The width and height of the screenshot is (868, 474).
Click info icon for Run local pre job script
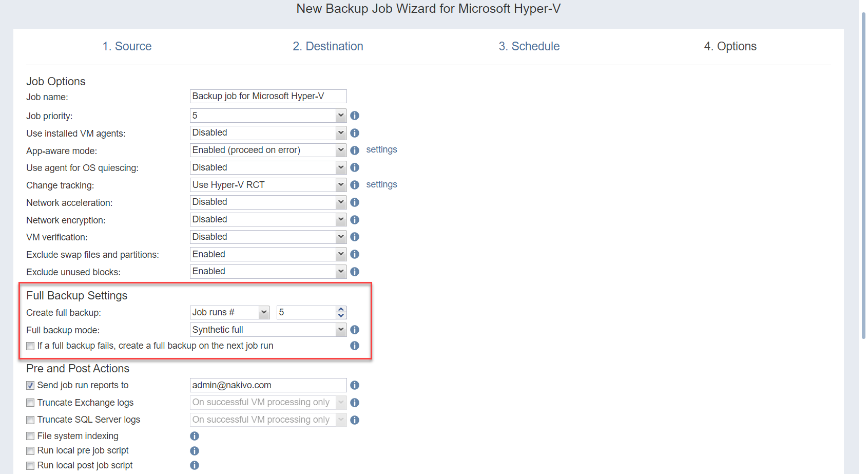(194, 451)
